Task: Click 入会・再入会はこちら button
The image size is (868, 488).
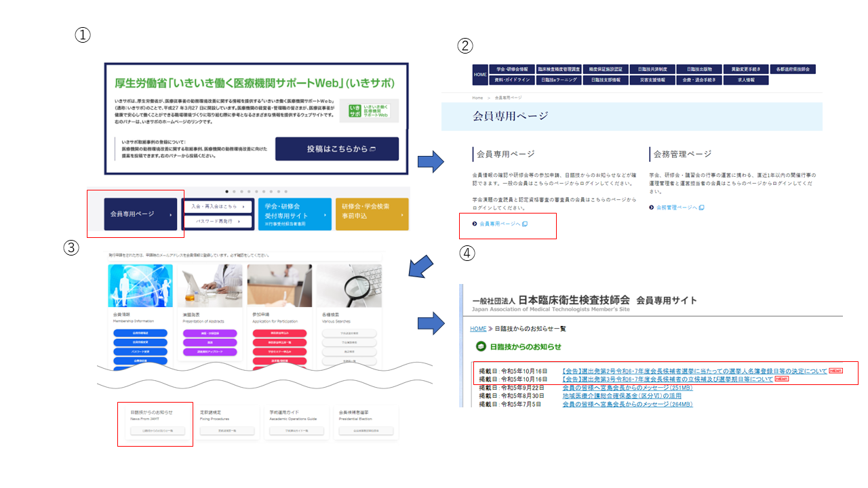Action: pyautogui.click(x=218, y=206)
